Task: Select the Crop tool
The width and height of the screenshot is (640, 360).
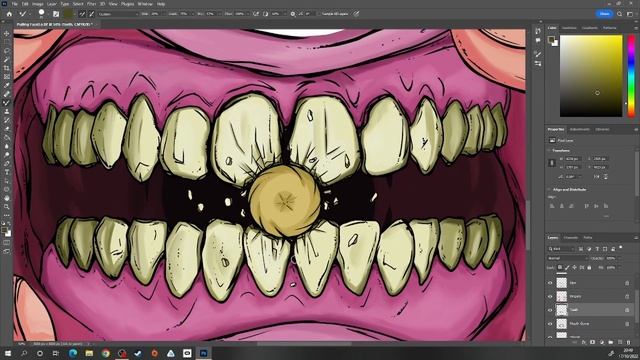Action: [x=7, y=68]
